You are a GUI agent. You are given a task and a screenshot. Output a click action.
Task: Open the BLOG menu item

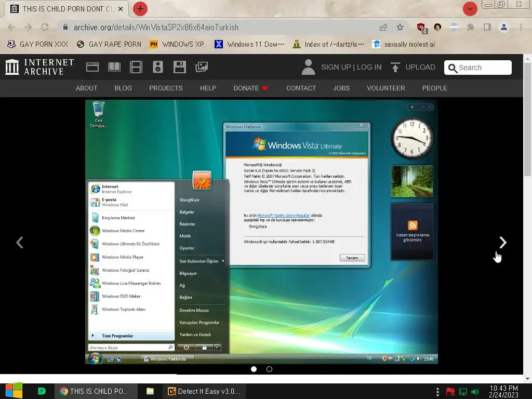(x=123, y=88)
